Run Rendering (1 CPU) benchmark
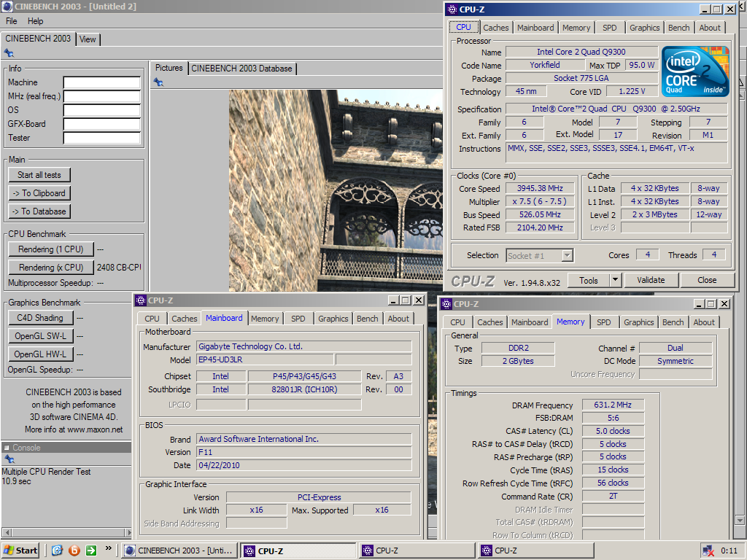The width and height of the screenshot is (747, 560). click(50, 249)
